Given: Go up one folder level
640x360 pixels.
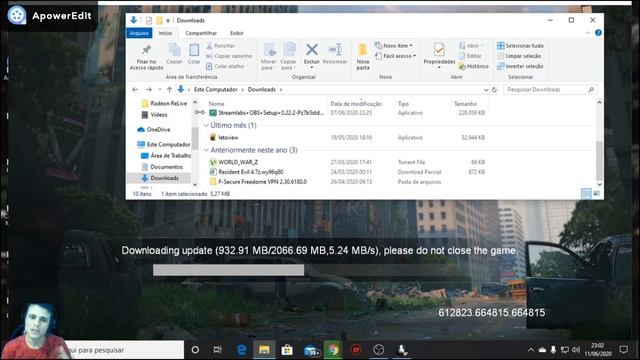Looking at the screenshot, I should click(169, 89).
